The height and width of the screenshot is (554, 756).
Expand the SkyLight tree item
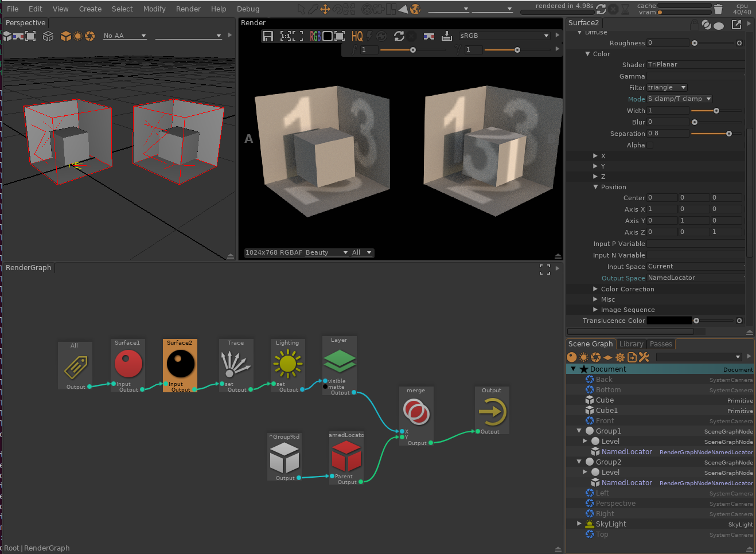tap(579, 524)
